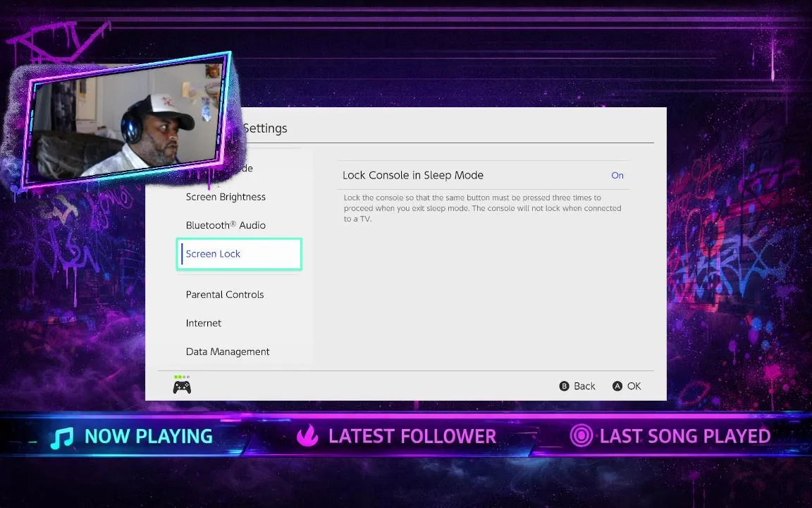The height and width of the screenshot is (508, 812).
Task: Click the LAST SONG PLAYED label
Action: pyautogui.click(x=685, y=437)
